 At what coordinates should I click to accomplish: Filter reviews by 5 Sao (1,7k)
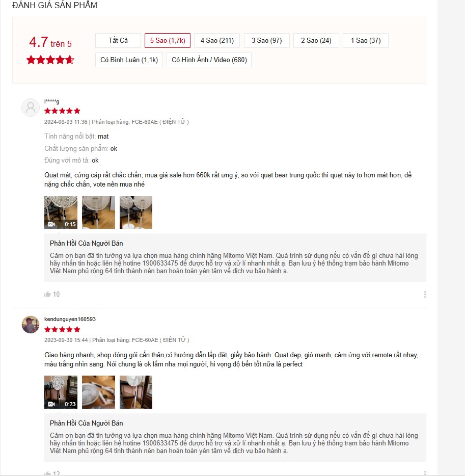(168, 40)
